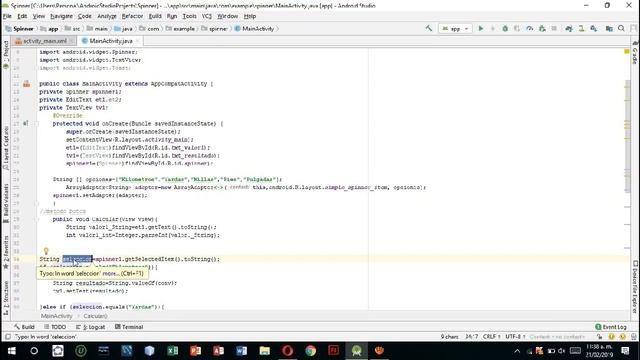Screen dimensions: 640x360
Task: Close the MainActivity.java tab
Action: [138, 41]
